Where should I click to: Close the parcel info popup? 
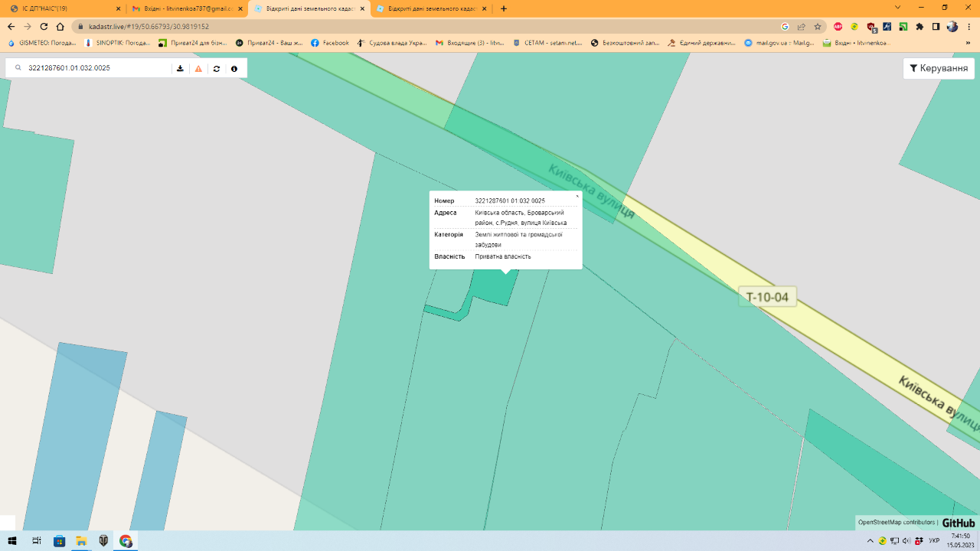click(577, 196)
